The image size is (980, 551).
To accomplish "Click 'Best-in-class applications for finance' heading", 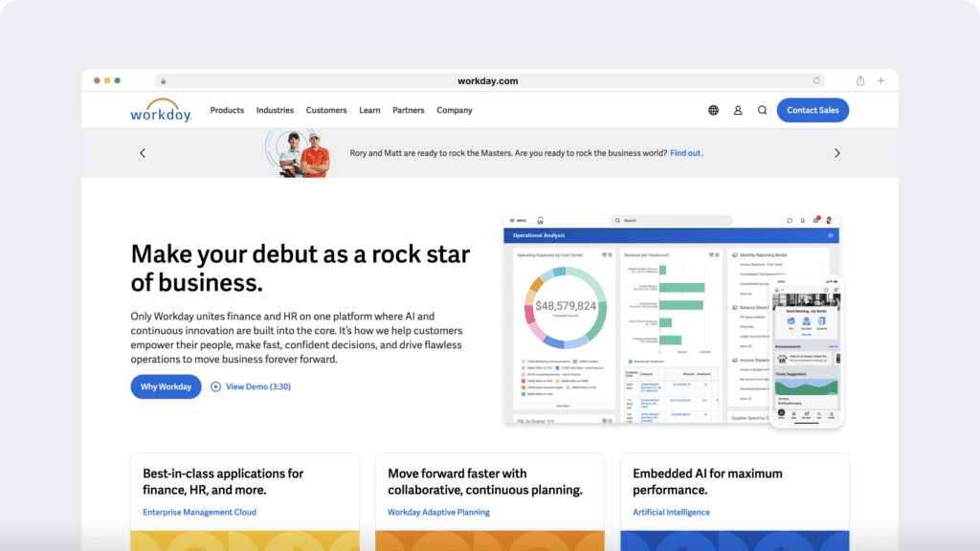I will [223, 482].
